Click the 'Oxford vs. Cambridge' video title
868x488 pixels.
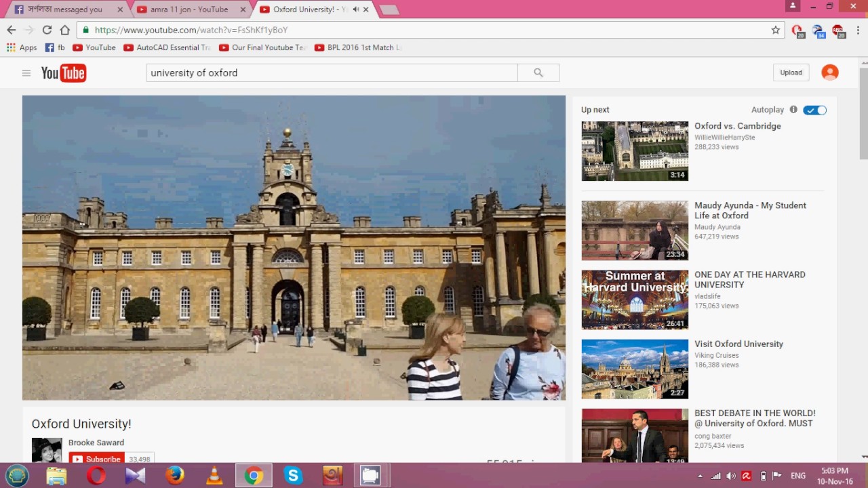(738, 126)
